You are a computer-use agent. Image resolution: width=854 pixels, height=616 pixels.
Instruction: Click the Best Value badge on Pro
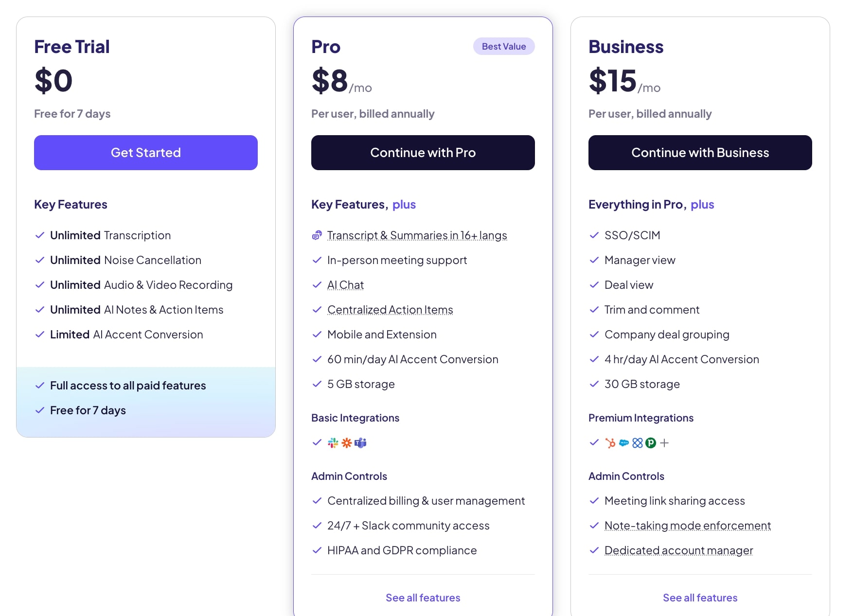coord(504,46)
